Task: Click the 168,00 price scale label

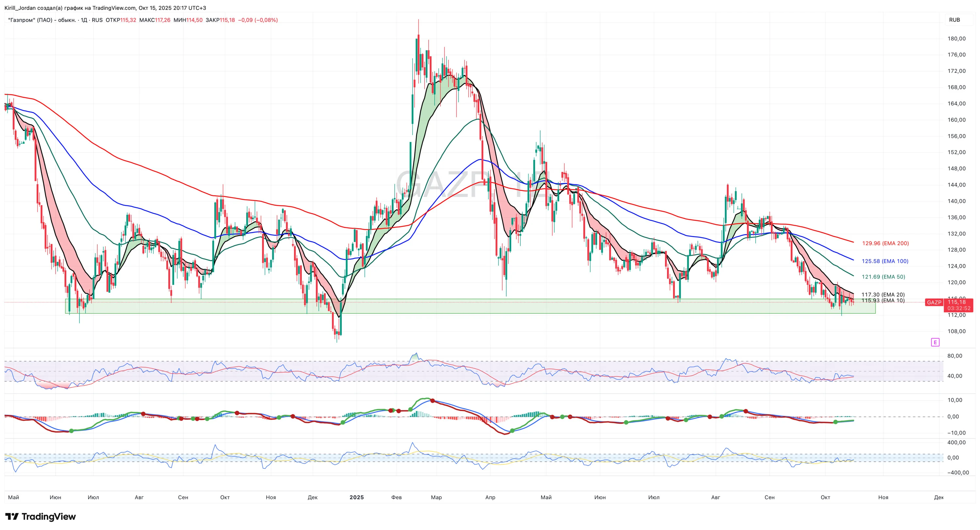Action: coord(956,88)
